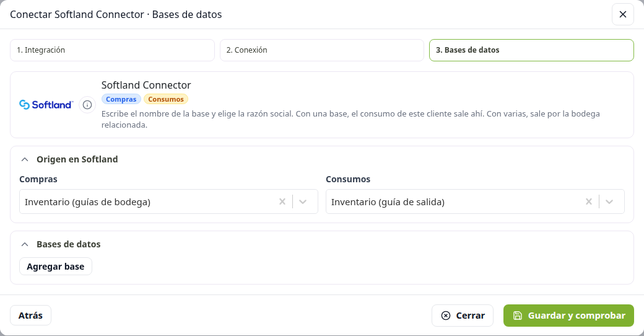Click Guardar y comprobar

click(568, 316)
